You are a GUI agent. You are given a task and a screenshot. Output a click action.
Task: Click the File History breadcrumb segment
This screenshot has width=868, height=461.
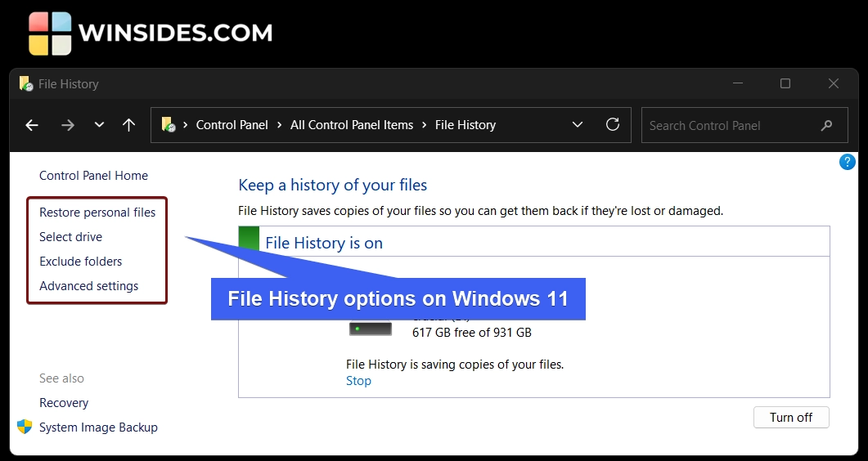coord(465,125)
